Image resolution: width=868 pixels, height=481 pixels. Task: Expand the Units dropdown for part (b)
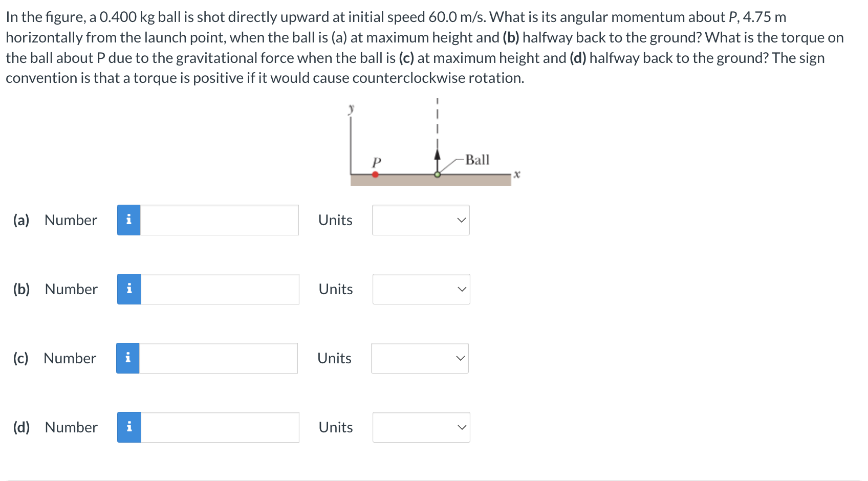tap(421, 289)
